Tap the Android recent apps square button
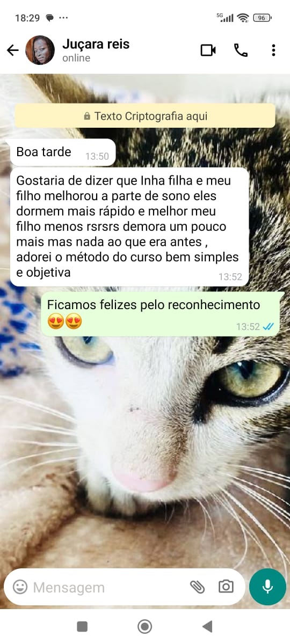Screen dimensions: 290x644 click(x=82, y=626)
